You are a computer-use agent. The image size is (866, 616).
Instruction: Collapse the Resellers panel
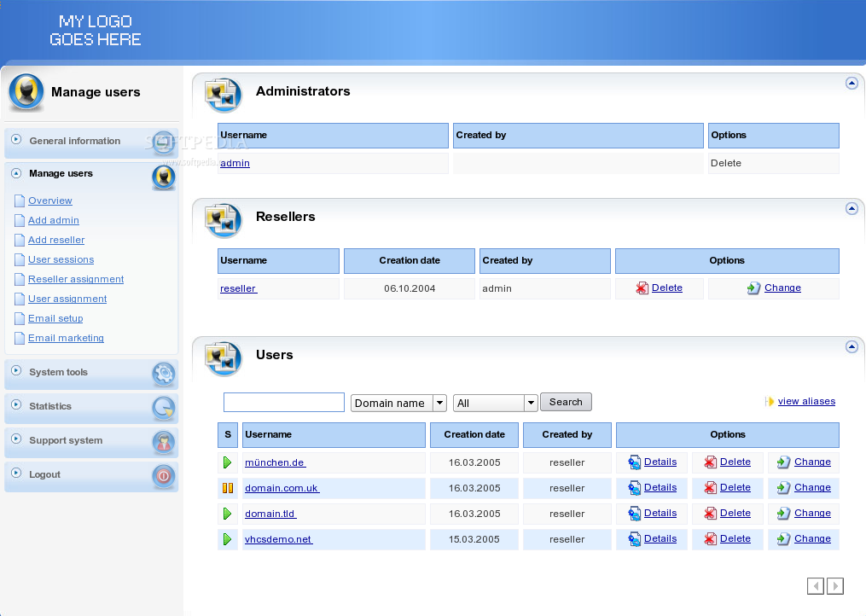851,208
